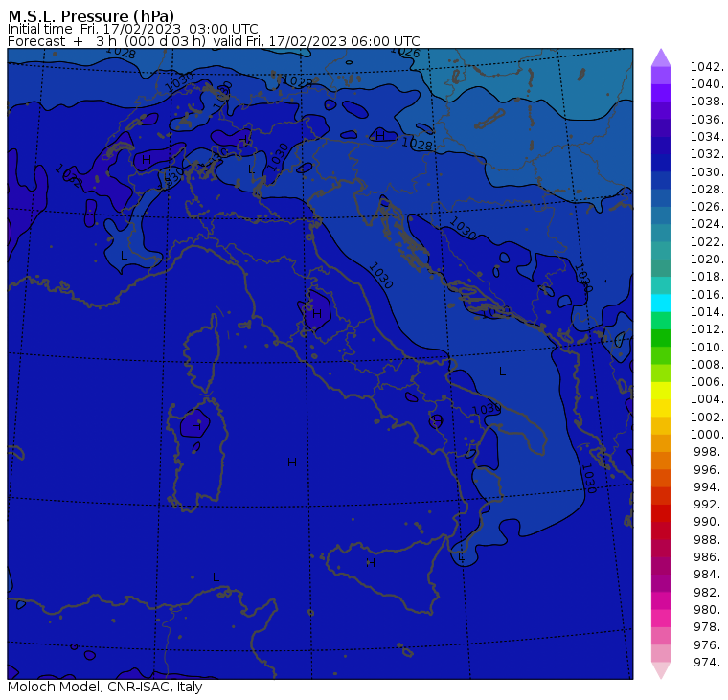
Task: Click the 1020. legend value
Action: point(707,259)
